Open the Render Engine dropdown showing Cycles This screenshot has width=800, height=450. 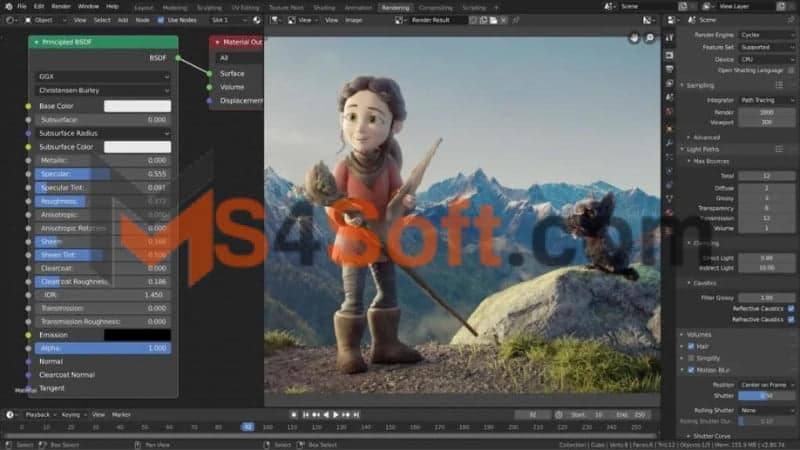[x=767, y=34]
